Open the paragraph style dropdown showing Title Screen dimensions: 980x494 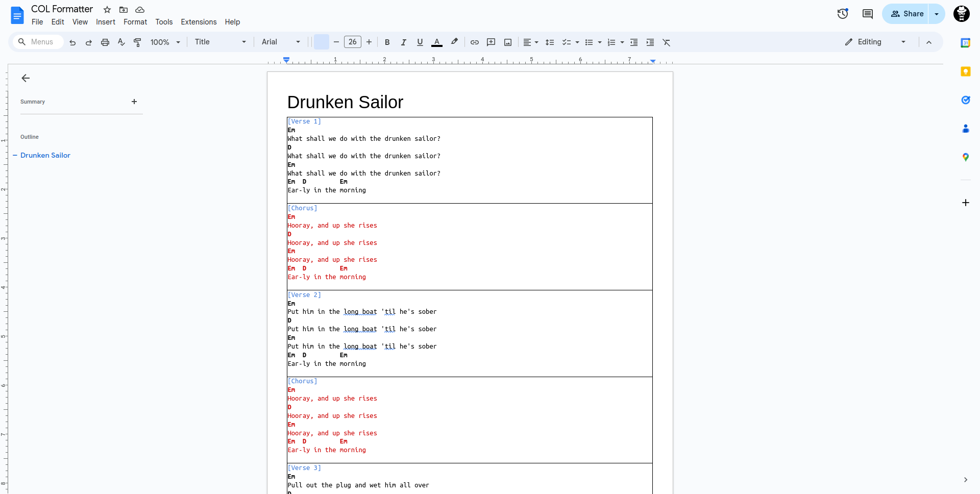coord(220,42)
